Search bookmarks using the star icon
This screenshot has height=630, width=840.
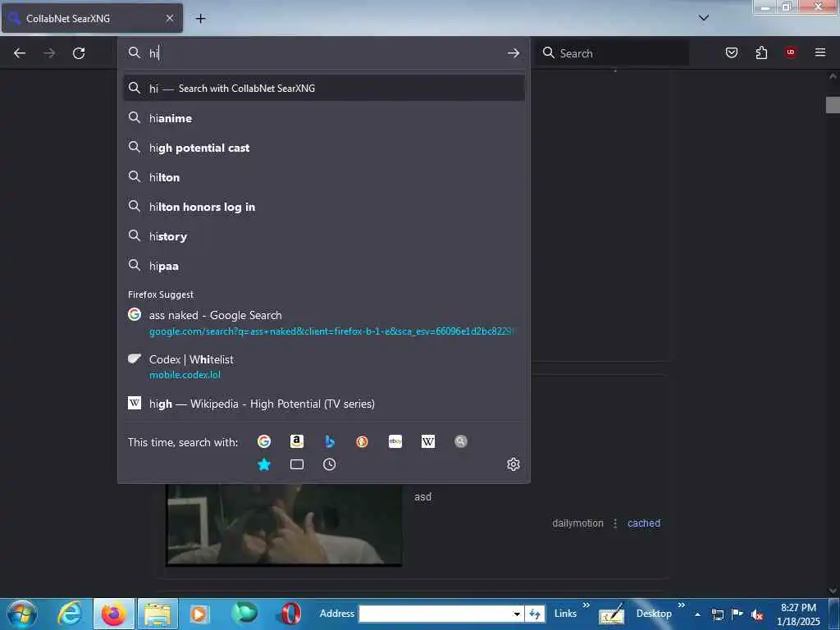point(264,464)
